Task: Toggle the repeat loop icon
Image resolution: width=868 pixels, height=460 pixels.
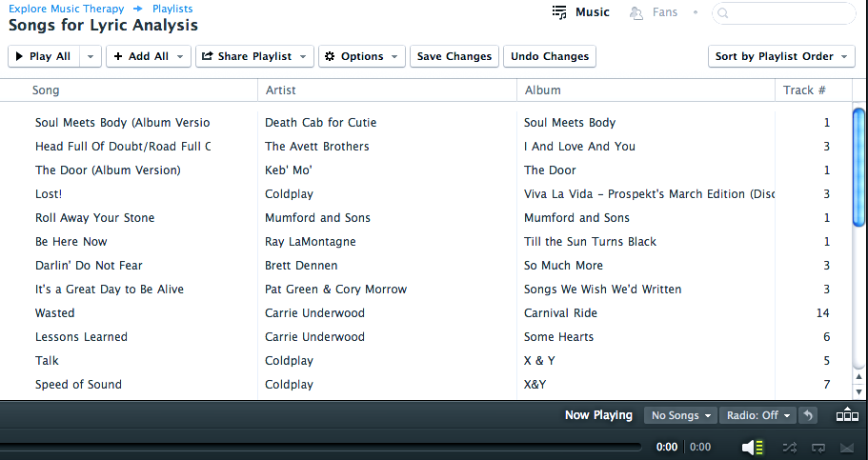Action: coord(818,448)
